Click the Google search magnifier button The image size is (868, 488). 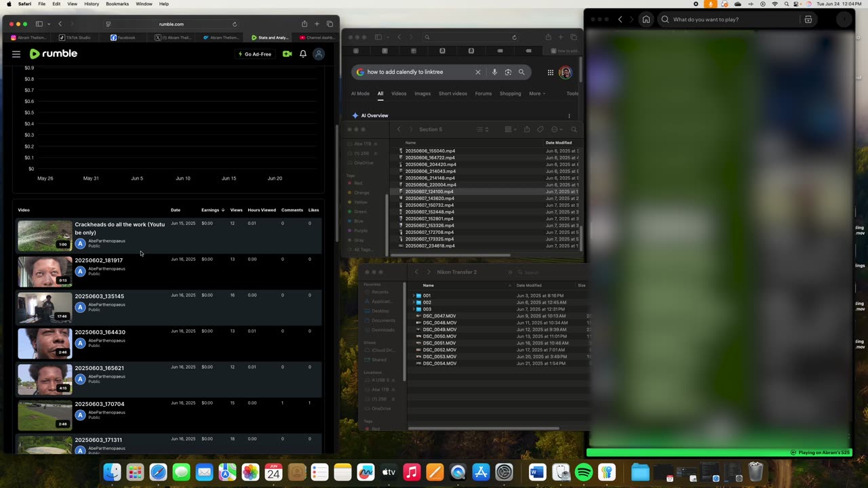[521, 72]
